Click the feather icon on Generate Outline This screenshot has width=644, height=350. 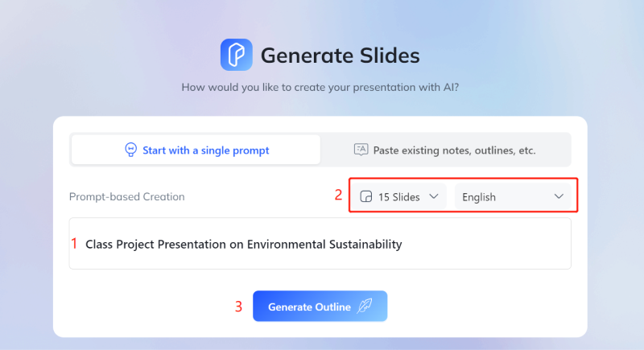pyautogui.click(x=365, y=307)
